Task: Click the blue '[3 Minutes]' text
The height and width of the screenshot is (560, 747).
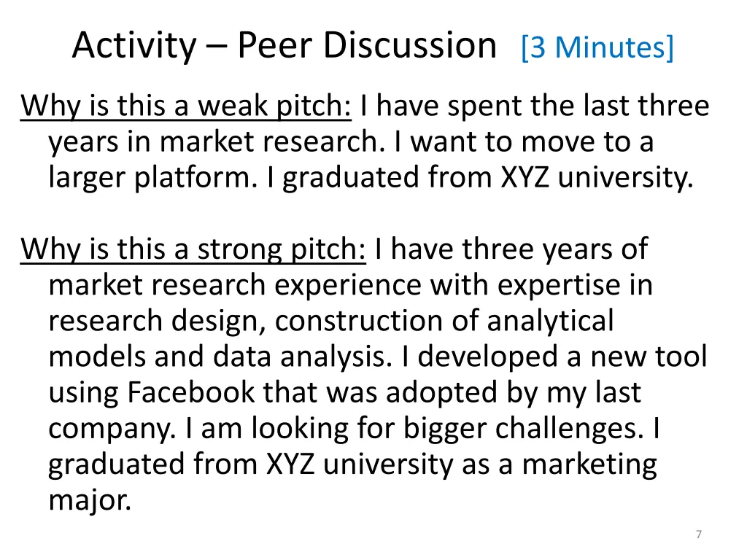Action: 597,47
